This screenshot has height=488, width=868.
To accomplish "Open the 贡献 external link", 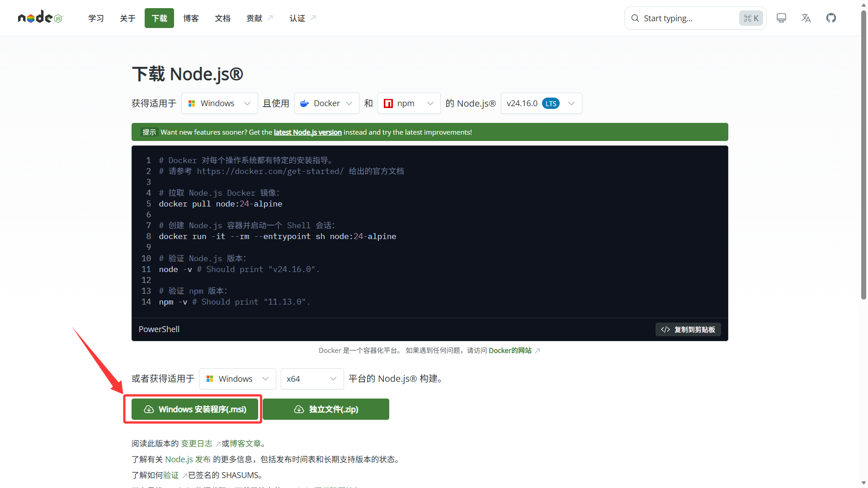I will pyautogui.click(x=259, y=18).
